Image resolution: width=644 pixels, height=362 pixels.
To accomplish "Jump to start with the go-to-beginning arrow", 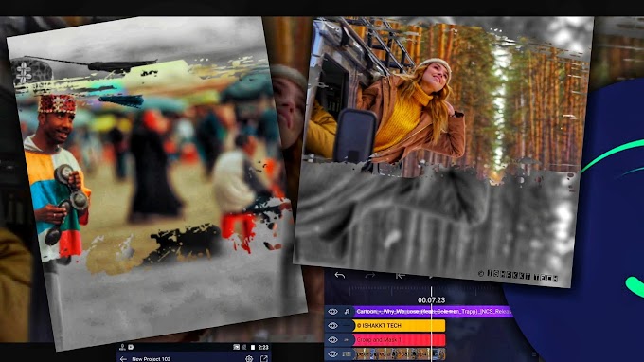I will pos(400,276).
